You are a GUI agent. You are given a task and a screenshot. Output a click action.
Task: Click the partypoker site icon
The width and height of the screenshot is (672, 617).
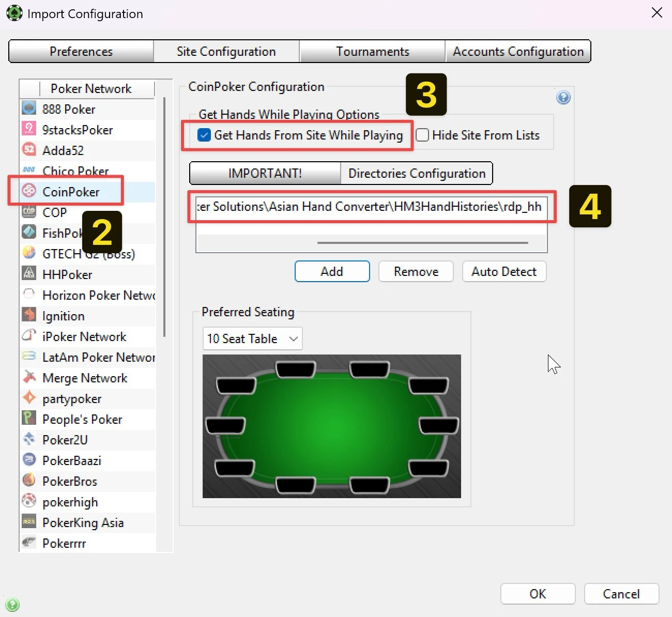tap(29, 398)
